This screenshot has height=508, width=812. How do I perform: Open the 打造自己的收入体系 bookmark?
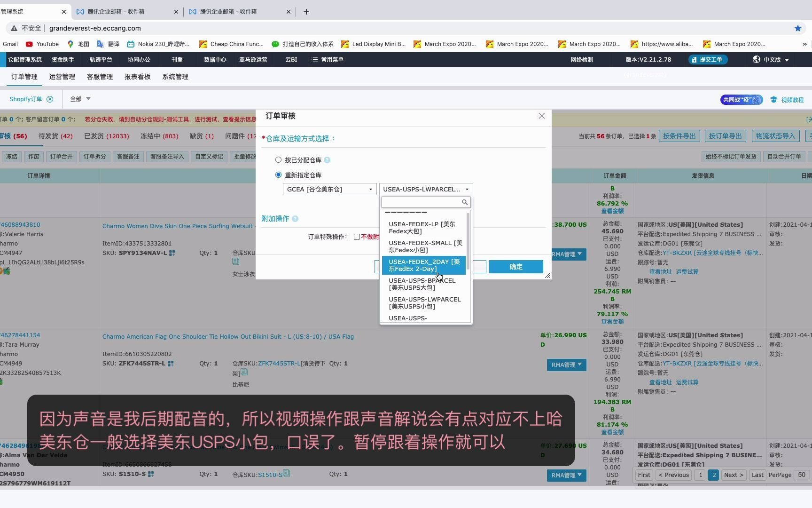tap(303, 44)
